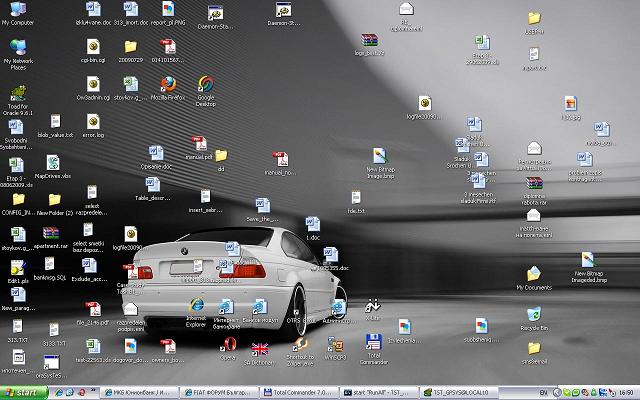Launch Opera browser shortcut
The width and height of the screenshot is (640, 400).
(229, 346)
